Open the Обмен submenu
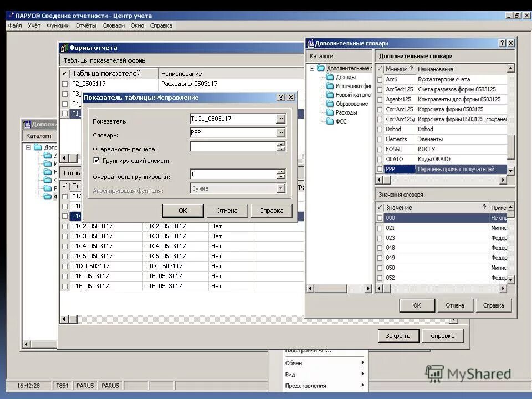Viewport: 532px width, 399px height. (x=324, y=363)
